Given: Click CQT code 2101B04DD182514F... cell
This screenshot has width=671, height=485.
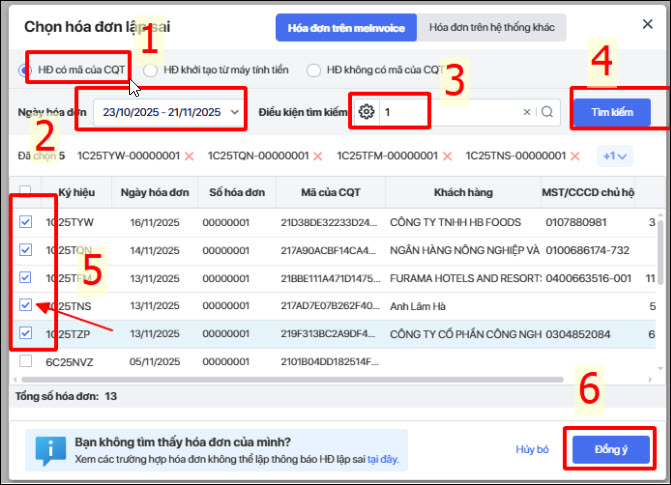Looking at the screenshot, I should [x=330, y=362].
